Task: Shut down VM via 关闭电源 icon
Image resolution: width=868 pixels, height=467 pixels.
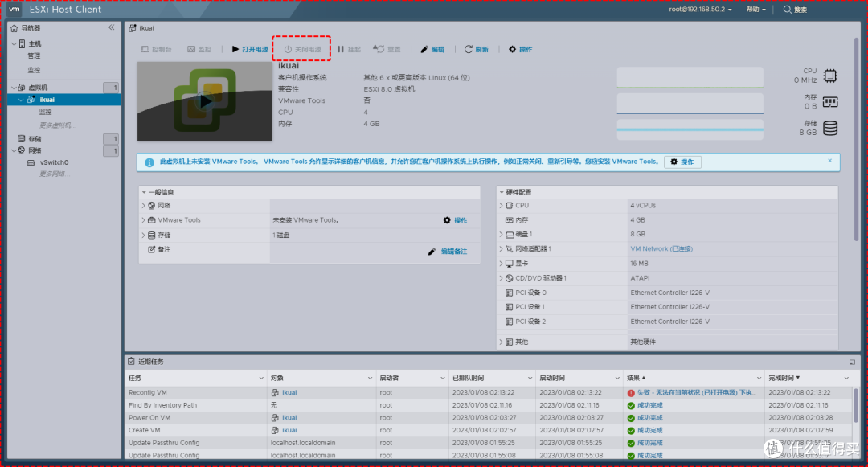Action: (301, 49)
